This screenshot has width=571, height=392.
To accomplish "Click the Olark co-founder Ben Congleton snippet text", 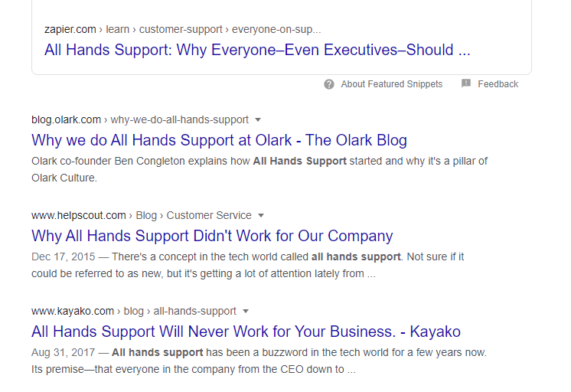I will point(259,169).
